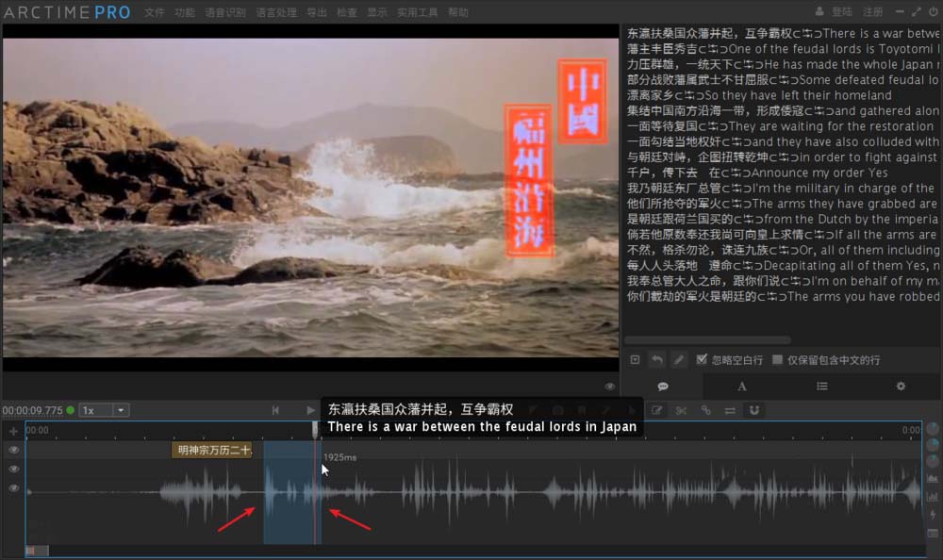Enable the 仅保留包含中文的行 checkbox
The height and width of the screenshot is (560, 943).
point(776,359)
